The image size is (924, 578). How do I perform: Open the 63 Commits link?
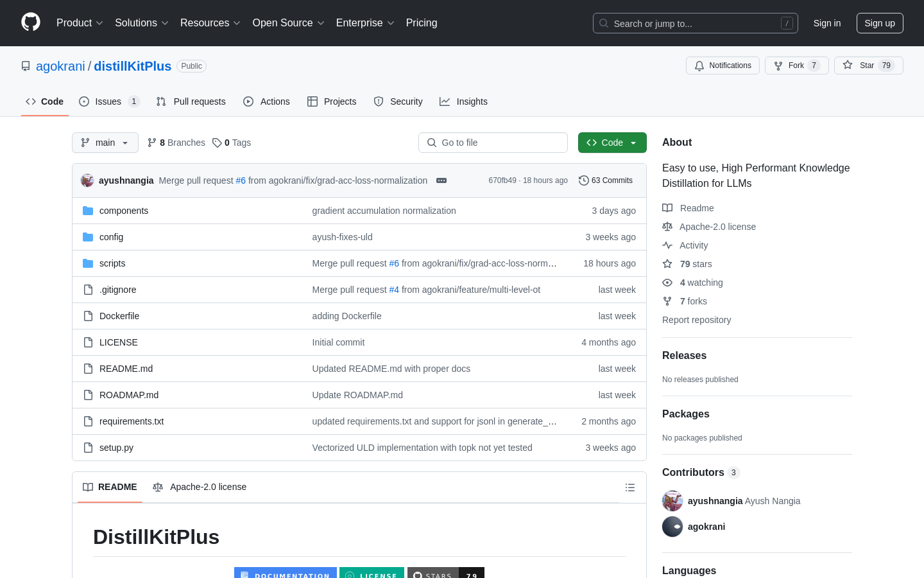tap(606, 180)
